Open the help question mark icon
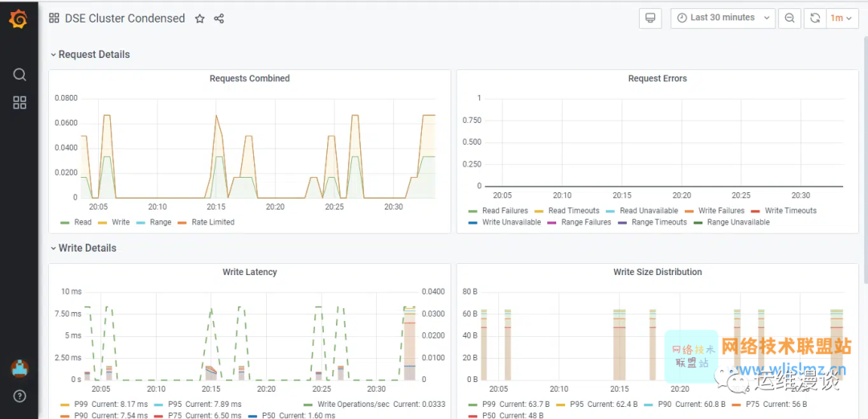Image resolution: width=868 pixels, height=419 pixels. coord(19,396)
